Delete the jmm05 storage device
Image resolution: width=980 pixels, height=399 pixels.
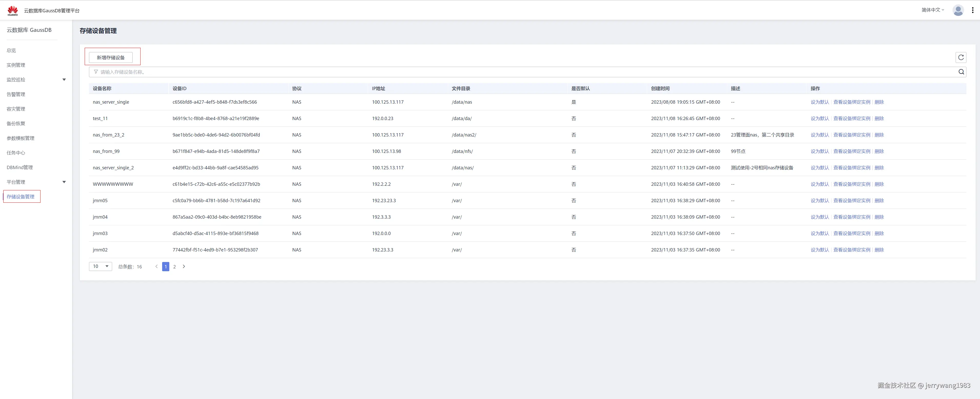[879, 200]
